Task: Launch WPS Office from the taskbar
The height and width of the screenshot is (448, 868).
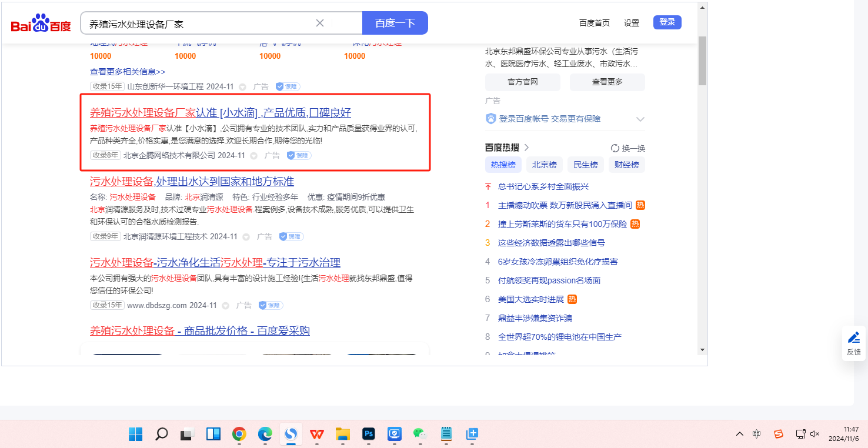Action: (317, 434)
